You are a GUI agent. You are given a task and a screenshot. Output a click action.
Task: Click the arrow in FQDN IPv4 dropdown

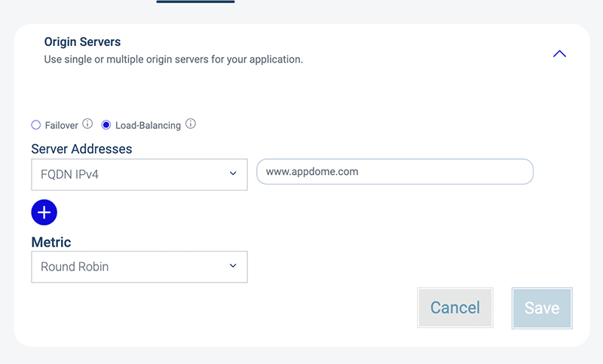(x=233, y=174)
